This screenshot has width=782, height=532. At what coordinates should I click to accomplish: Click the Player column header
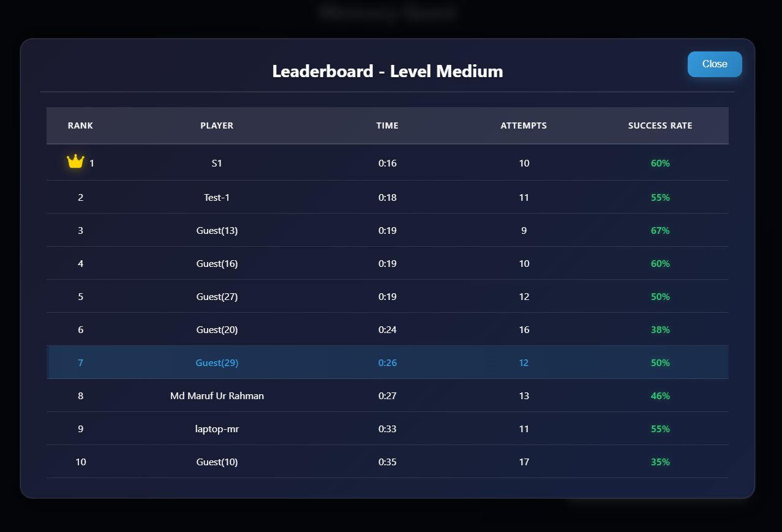click(x=217, y=126)
